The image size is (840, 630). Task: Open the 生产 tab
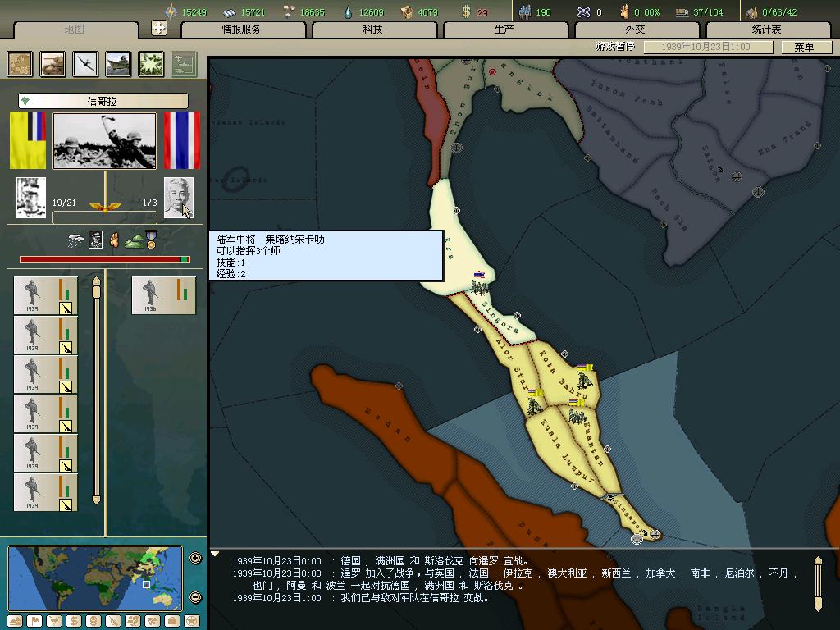[504, 30]
